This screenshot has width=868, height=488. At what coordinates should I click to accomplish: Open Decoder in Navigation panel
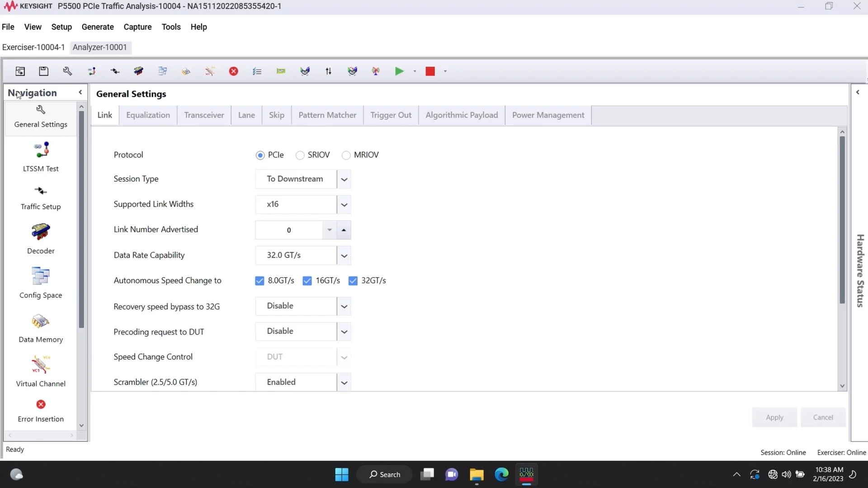(41, 239)
